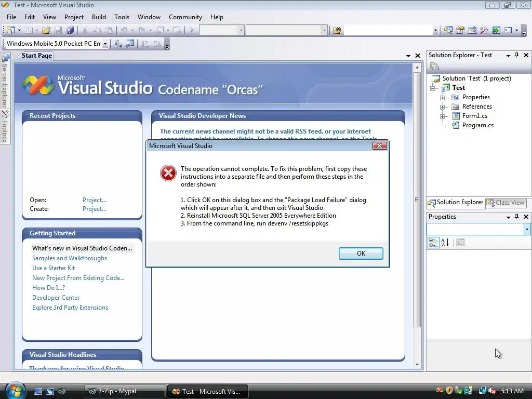This screenshot has height=399, width=532.
Task: Expand the References node
Action: pyautogui.click(x=443, y=107)
